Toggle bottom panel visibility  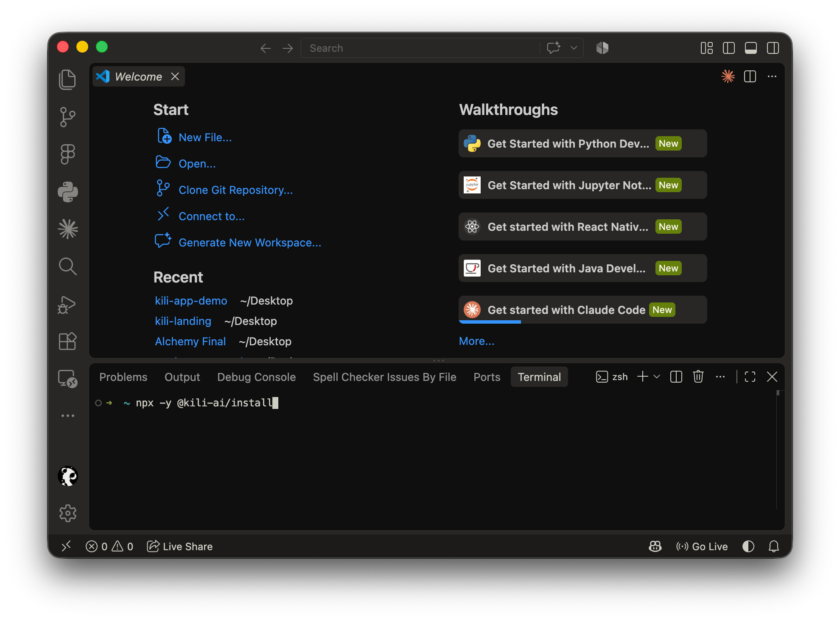coord(751,48)
